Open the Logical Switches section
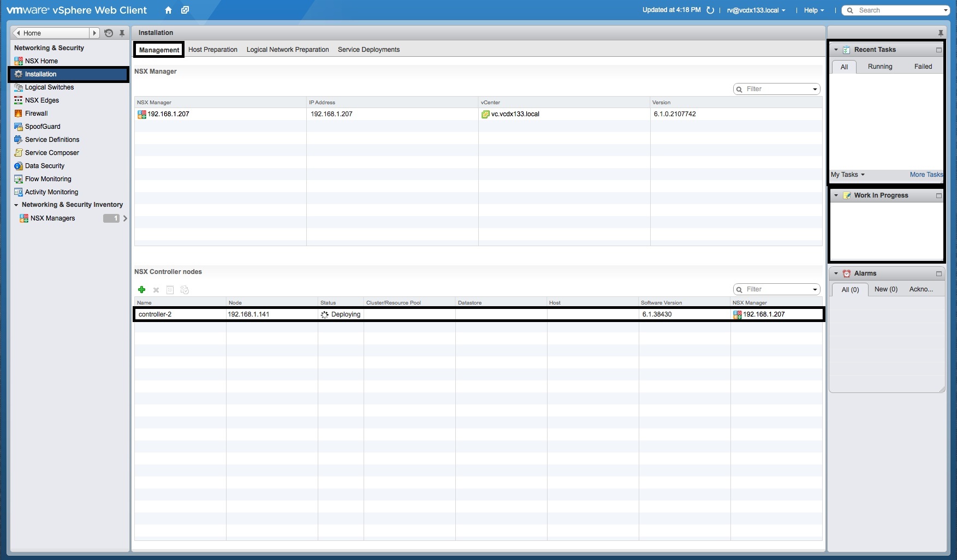 pyautogui.click(x=50, y=87)
